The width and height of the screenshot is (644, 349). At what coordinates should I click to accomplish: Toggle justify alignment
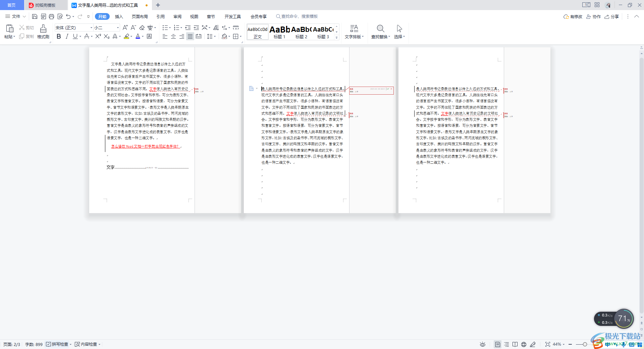[190, 36]
